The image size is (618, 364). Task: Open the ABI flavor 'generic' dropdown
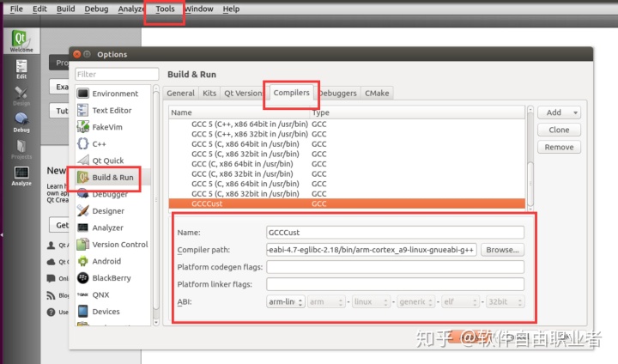415,301
